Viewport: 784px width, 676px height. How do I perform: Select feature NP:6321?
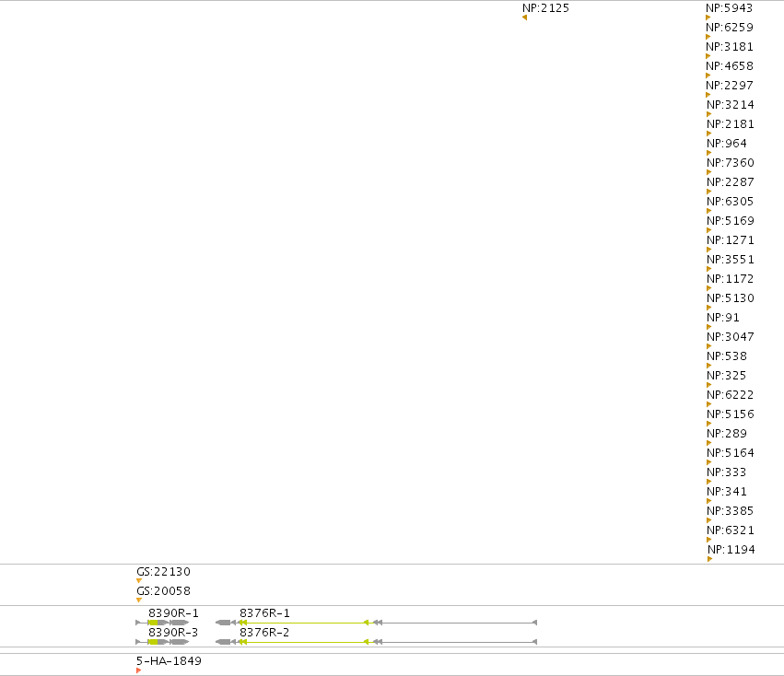pos(730,530)
